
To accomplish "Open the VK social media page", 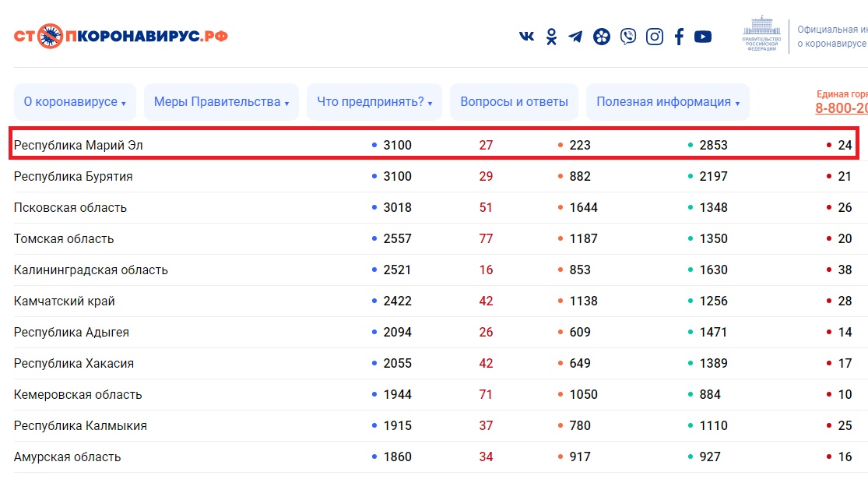I will click(x=526, y=36).
